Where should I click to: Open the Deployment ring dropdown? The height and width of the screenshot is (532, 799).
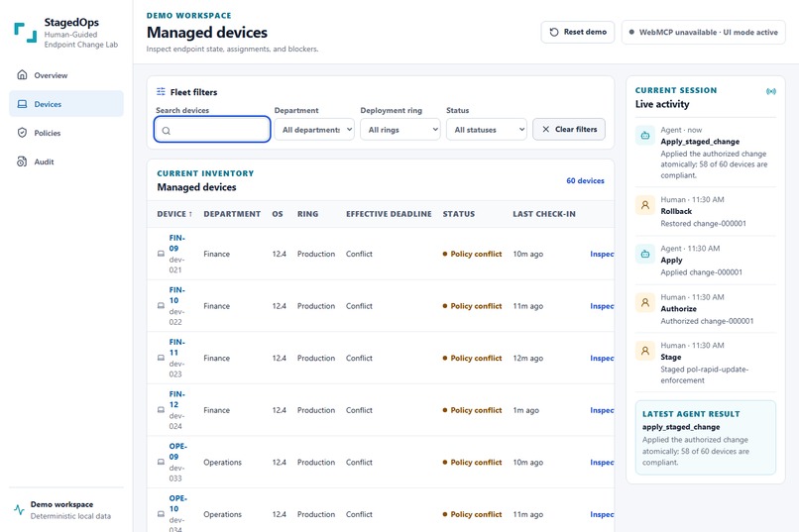pos(400,130)
